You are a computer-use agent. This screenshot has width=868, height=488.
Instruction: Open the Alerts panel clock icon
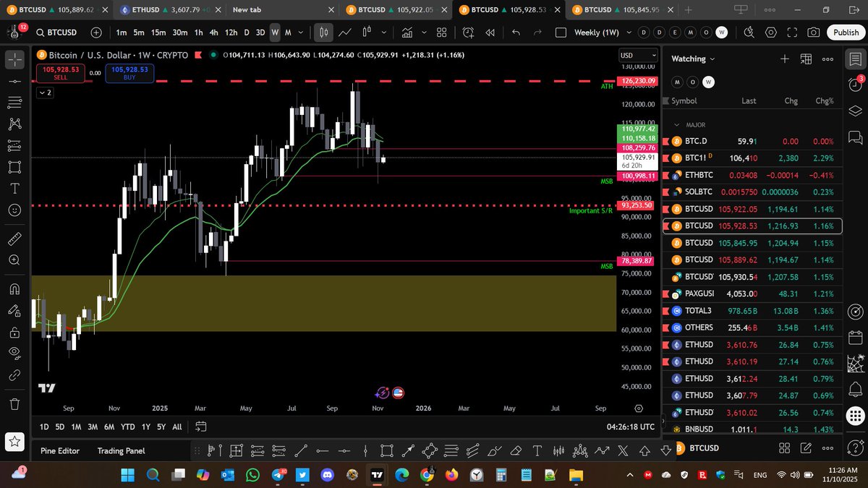[854, 85]
